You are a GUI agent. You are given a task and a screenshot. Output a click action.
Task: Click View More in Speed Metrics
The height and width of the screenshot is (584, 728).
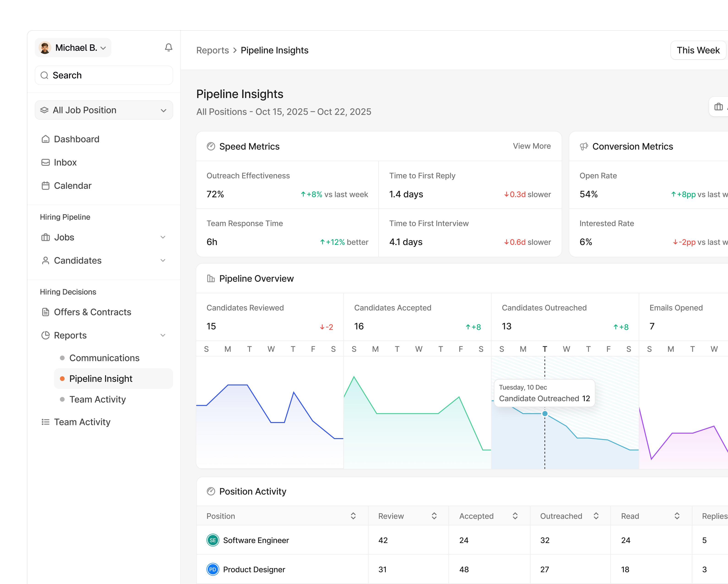(x=532, y=146)
